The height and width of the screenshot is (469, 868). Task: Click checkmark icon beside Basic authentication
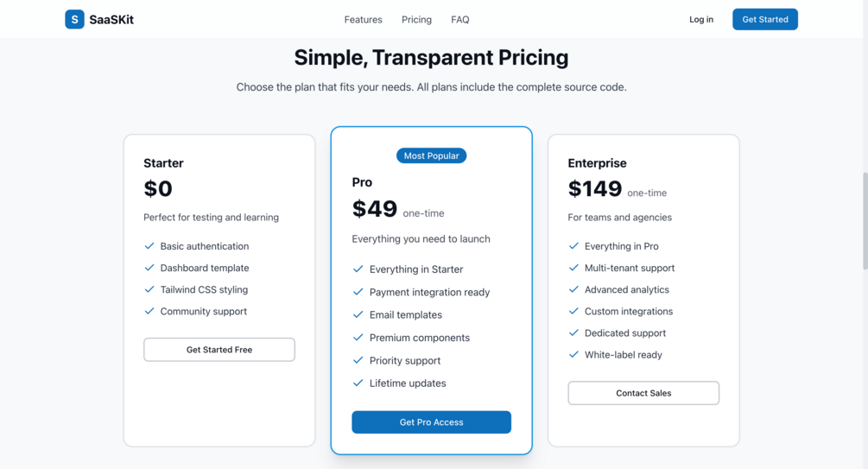[149, 246]
